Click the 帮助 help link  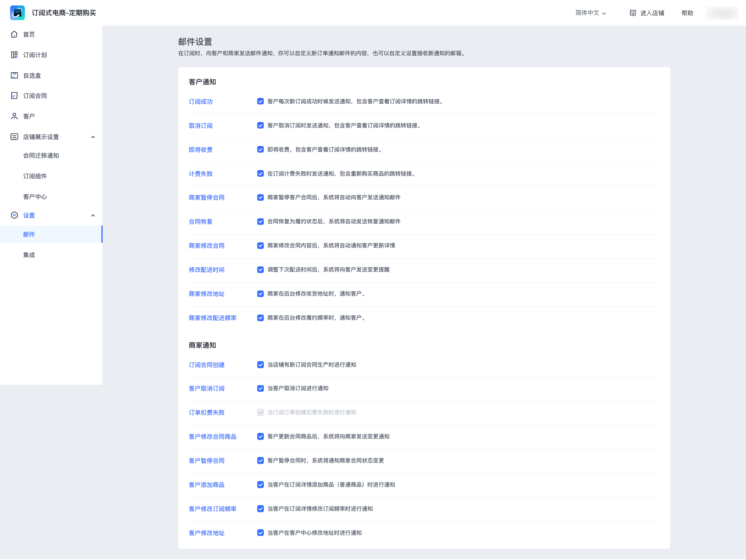coord(687,13)
